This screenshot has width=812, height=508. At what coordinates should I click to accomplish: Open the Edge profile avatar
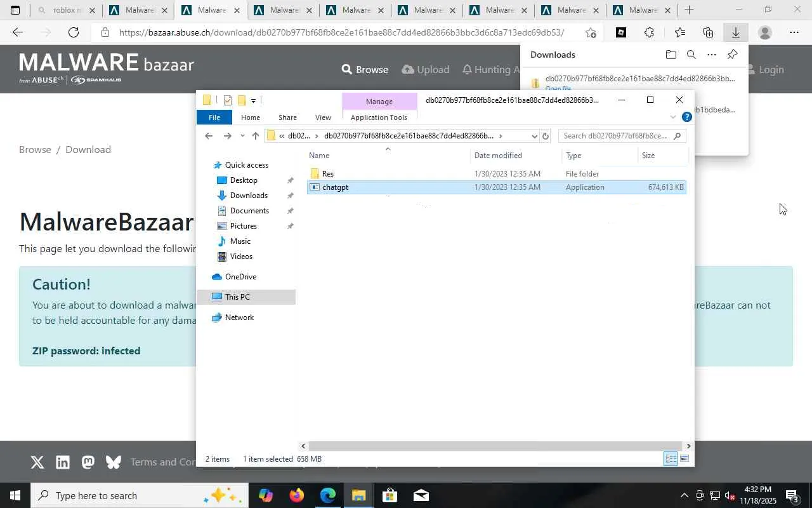765,32
